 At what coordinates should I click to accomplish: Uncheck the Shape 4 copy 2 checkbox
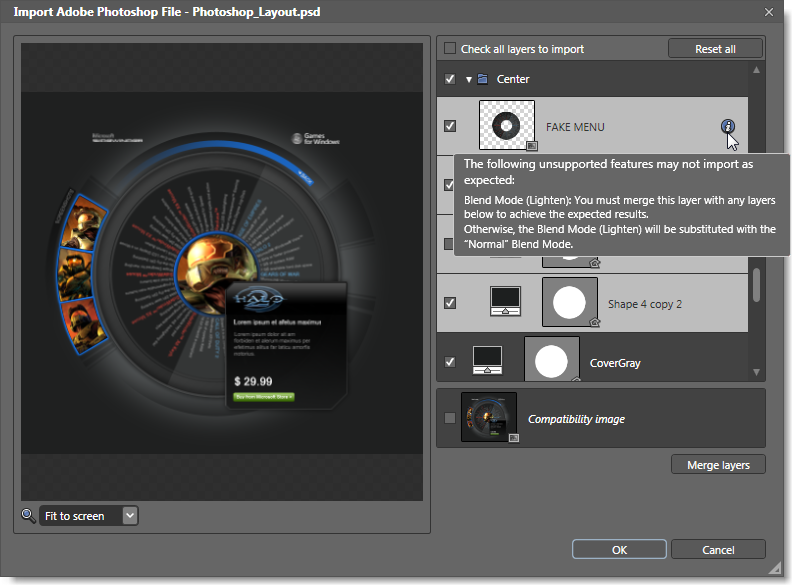click(x=450, y=303)
